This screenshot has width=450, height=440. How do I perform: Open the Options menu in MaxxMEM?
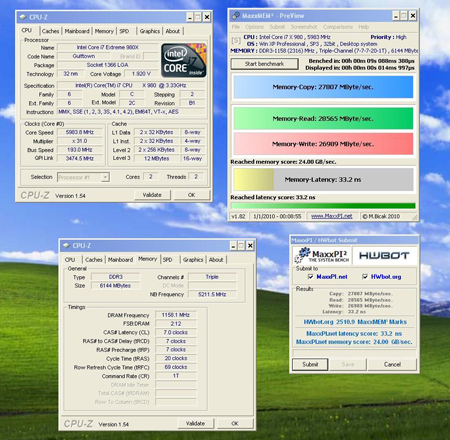click(255, 27)
